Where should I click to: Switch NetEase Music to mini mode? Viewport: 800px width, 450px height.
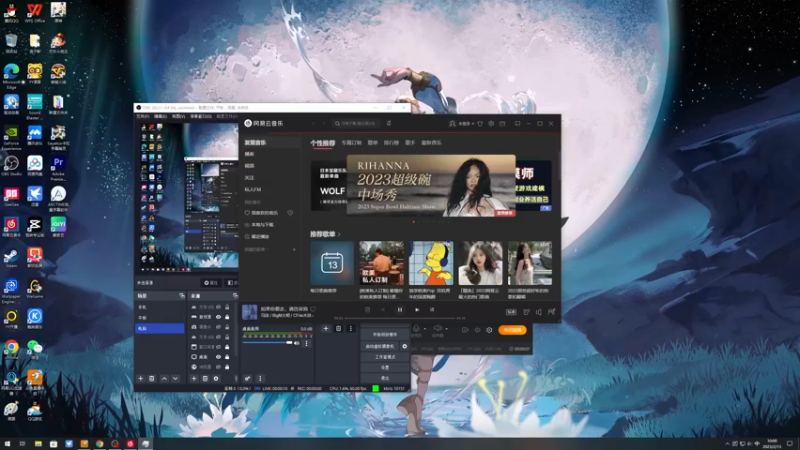pos(517,123)
